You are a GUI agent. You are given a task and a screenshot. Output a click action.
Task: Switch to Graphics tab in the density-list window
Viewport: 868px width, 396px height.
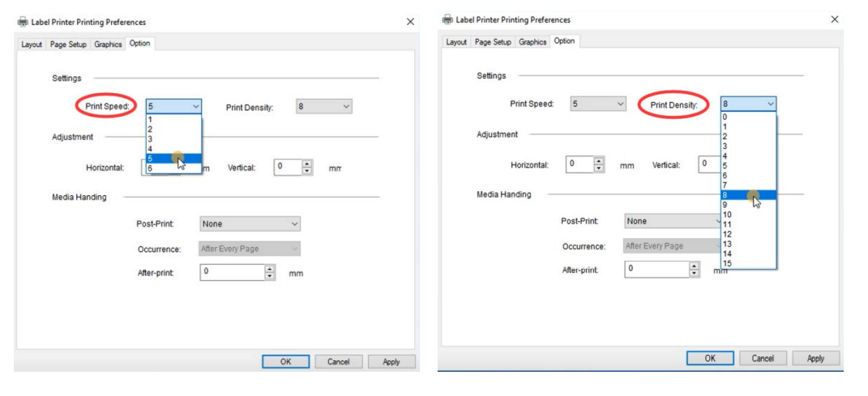coord(532,42)
